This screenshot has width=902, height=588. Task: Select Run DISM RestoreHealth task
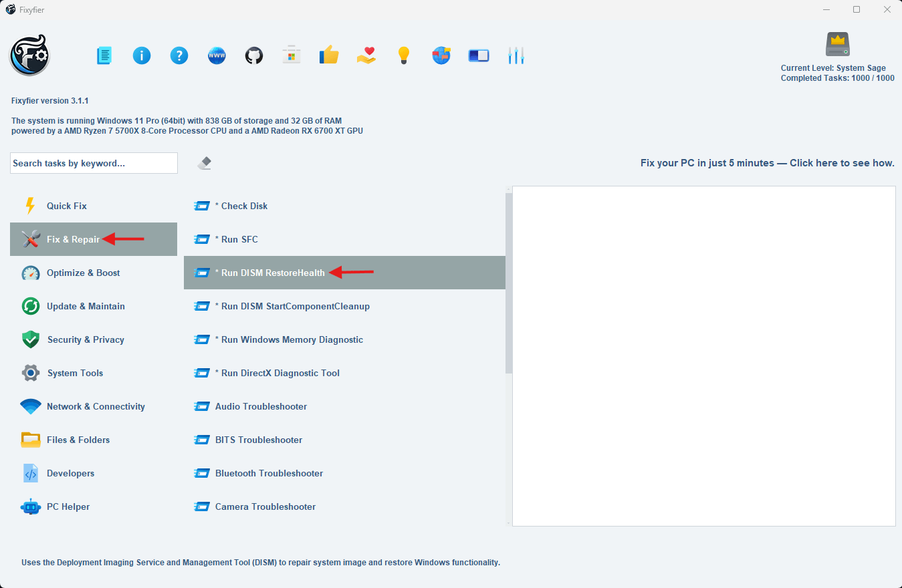click(x=344, y=273)
